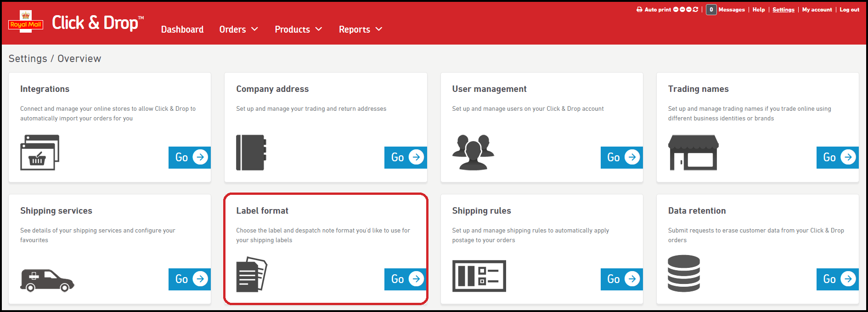Open the Settings link in header

tap(783, 10)
